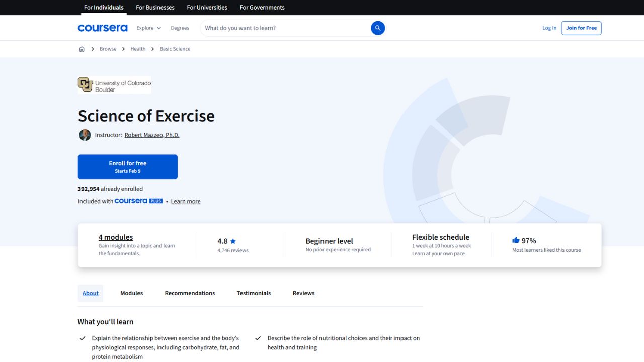Switch to the Reviews tab
This screenshot has width=644, height=362.
pyautogui.click(x=303, y=293)
